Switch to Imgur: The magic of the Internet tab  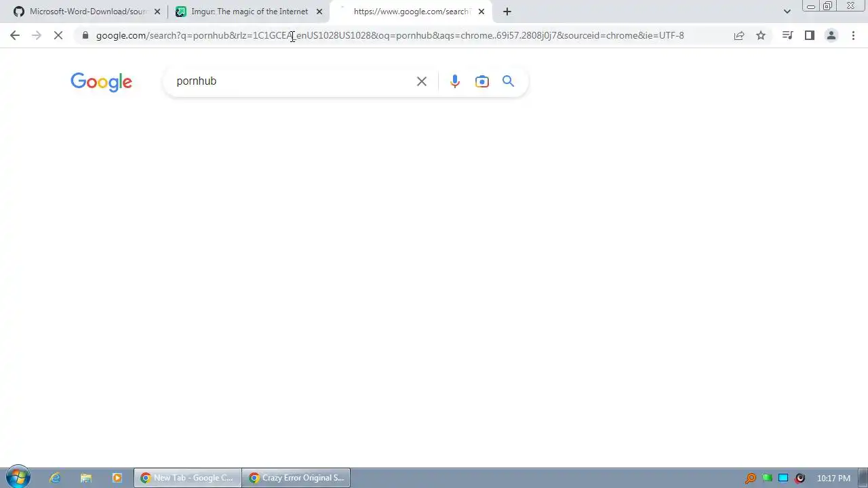click(x=249, y=12)
